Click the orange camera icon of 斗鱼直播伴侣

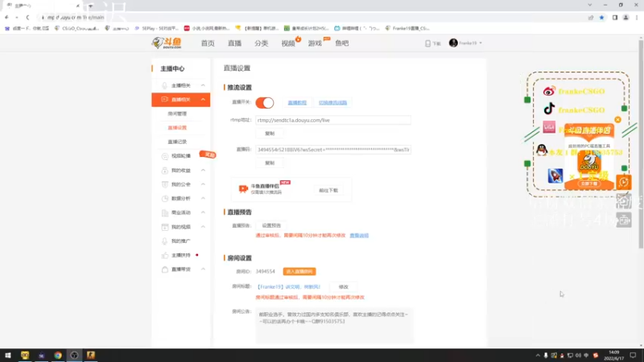243,188
